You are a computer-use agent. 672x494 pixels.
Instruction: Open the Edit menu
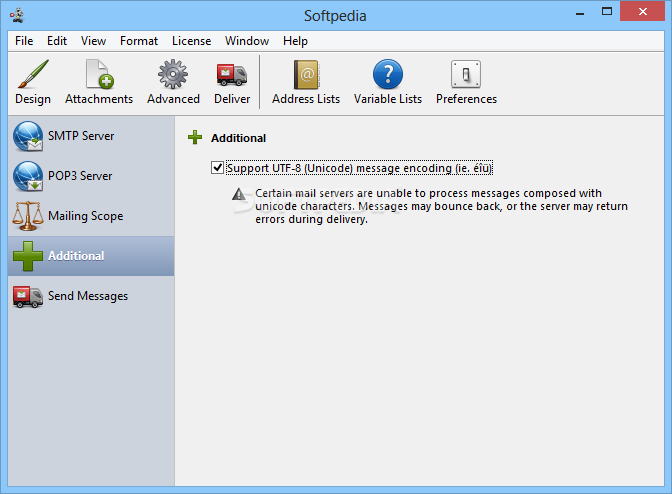pyautogui.click(x=57, y=41)
